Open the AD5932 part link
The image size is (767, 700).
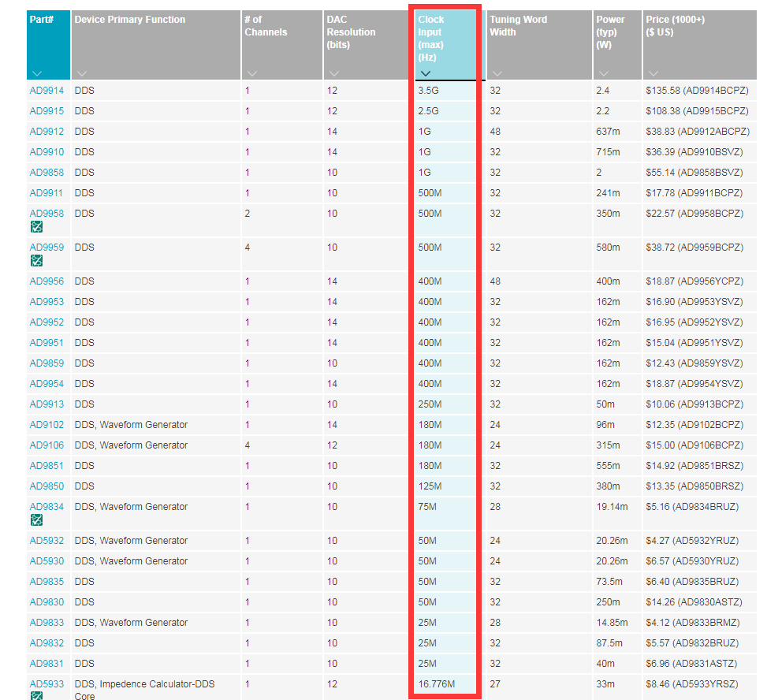(47, 541)
